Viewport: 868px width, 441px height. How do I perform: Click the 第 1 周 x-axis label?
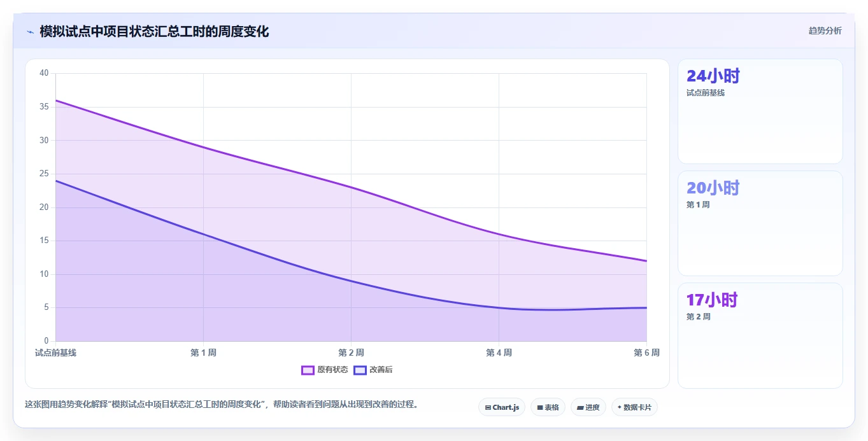[203, 353]
